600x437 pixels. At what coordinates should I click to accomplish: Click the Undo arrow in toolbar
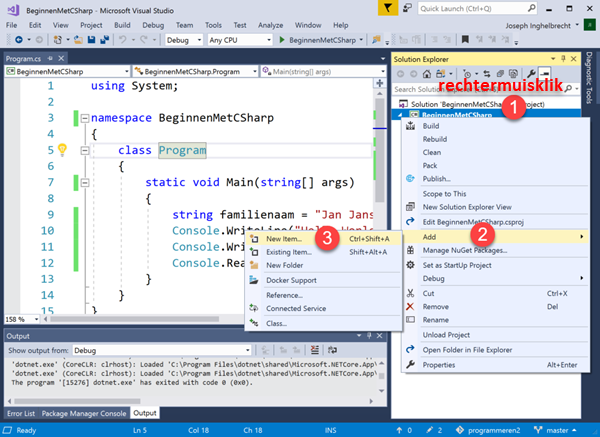(122, 39)
